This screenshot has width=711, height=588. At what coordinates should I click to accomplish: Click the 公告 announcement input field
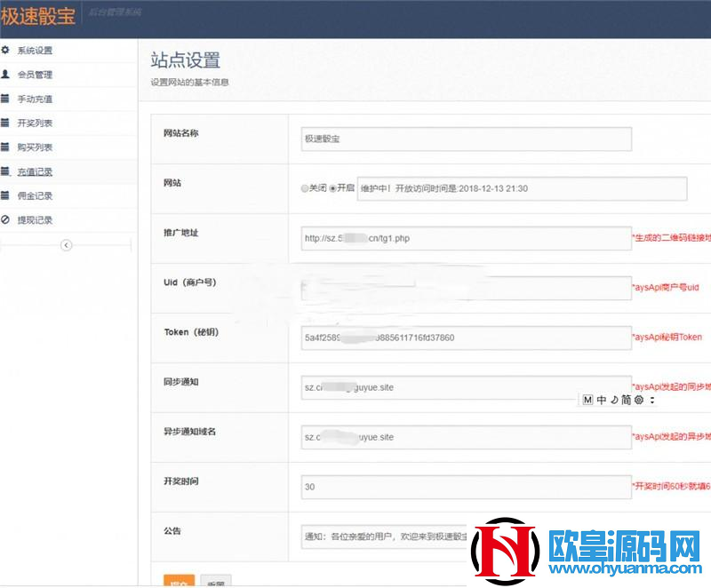pyautogui.click(x=384, y=536)
